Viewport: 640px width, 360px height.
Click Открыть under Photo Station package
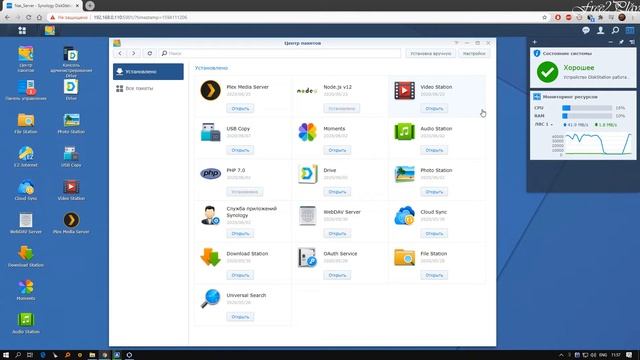click(434, 192)
